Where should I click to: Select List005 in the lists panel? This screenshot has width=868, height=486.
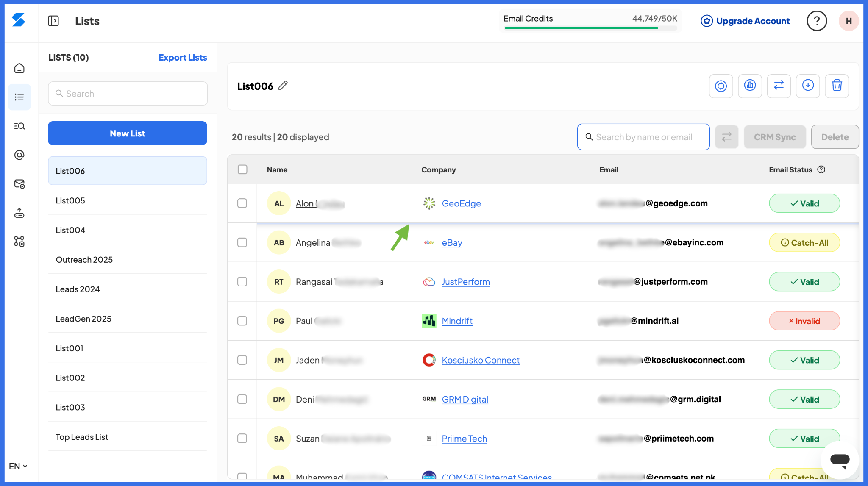coord(128,200)
